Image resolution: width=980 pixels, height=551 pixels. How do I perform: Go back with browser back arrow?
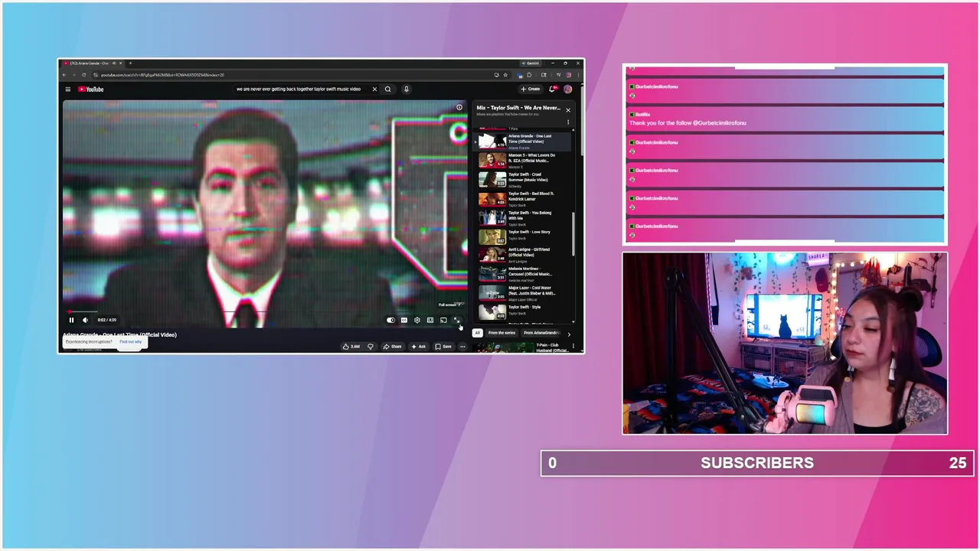coord(64,75)
